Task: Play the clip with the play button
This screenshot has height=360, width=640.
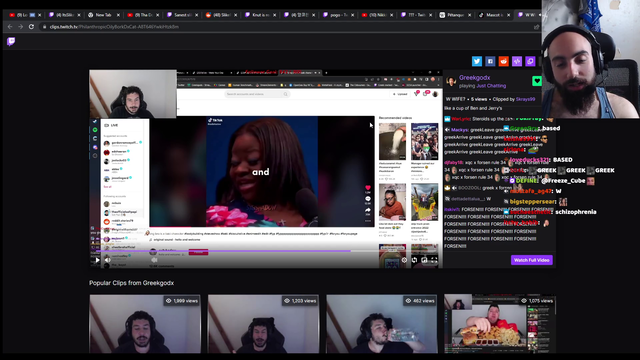Action: point(98,260)
